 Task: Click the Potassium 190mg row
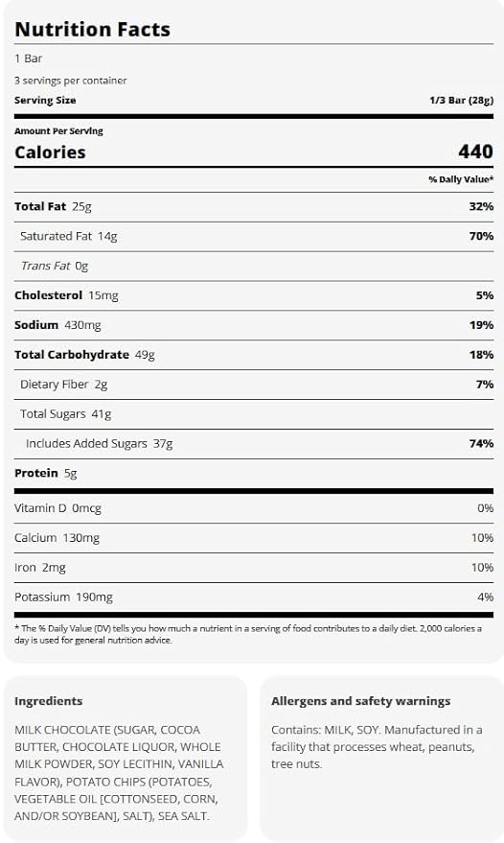pyautogui.click(x=254, y=597)
